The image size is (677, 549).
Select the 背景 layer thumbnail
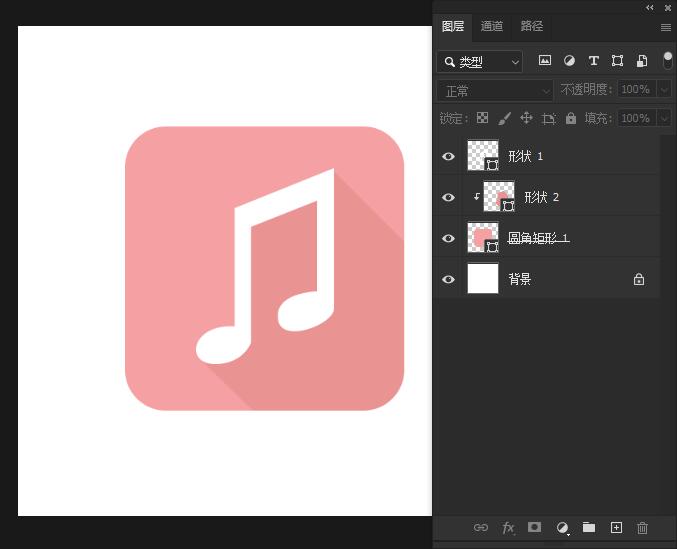click(483, 278)
